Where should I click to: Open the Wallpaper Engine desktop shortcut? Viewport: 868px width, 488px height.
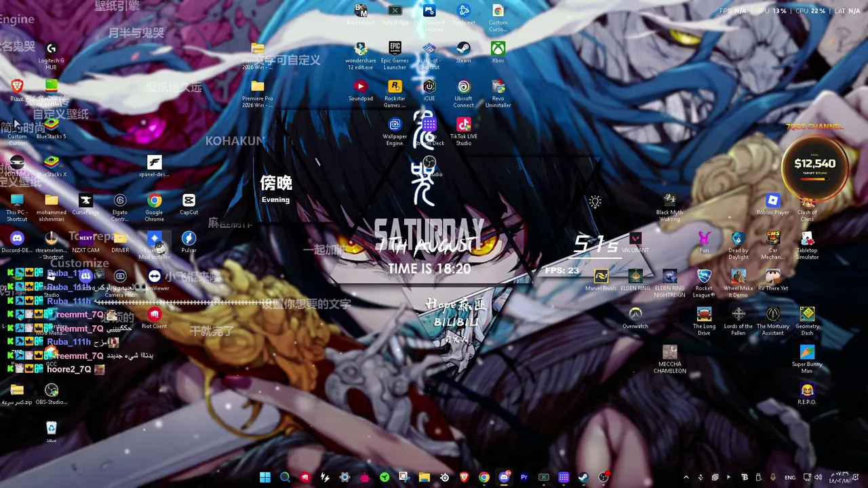[395, 131]
